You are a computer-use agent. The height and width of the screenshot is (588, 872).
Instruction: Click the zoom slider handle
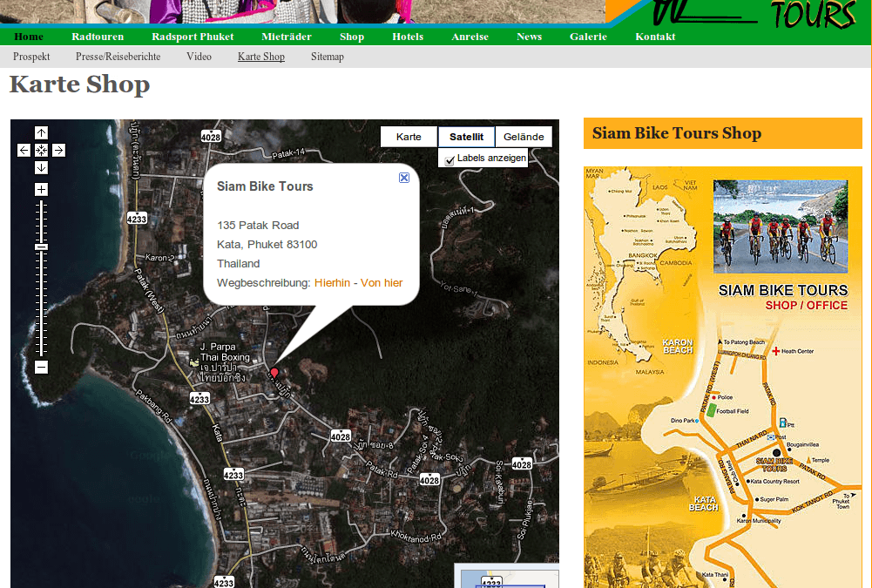click(41, 247)
